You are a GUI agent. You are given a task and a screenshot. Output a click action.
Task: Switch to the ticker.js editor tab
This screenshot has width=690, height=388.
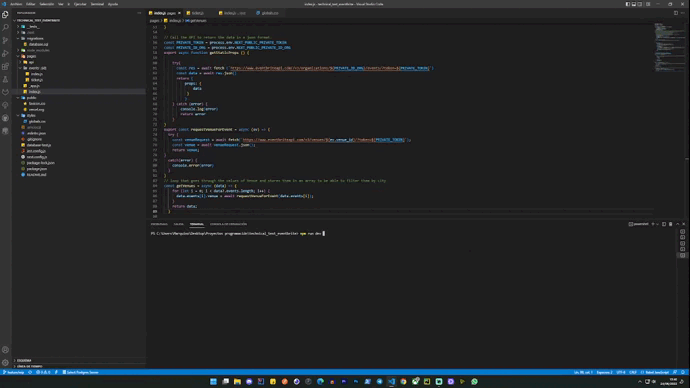[x=197, y=13]
